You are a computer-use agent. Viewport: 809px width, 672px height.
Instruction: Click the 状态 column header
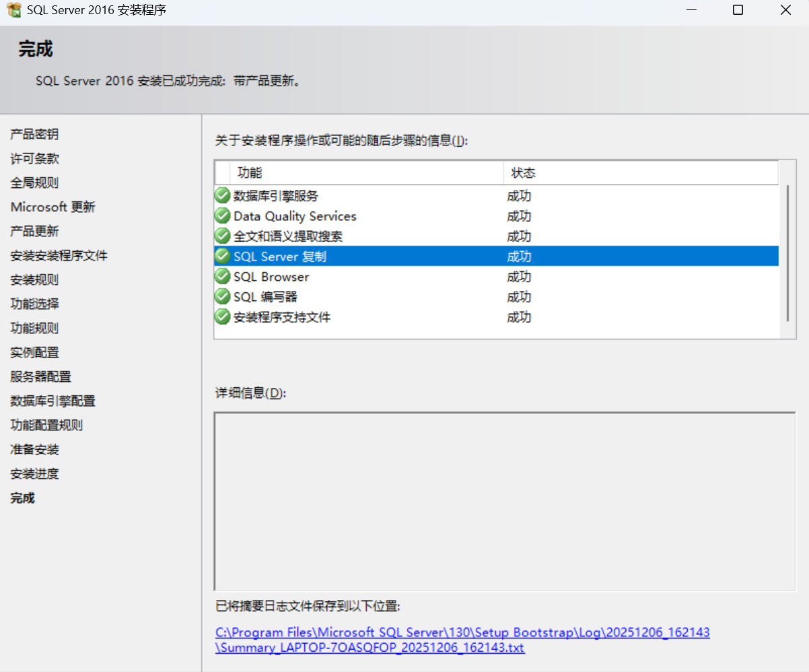[524, 173]
